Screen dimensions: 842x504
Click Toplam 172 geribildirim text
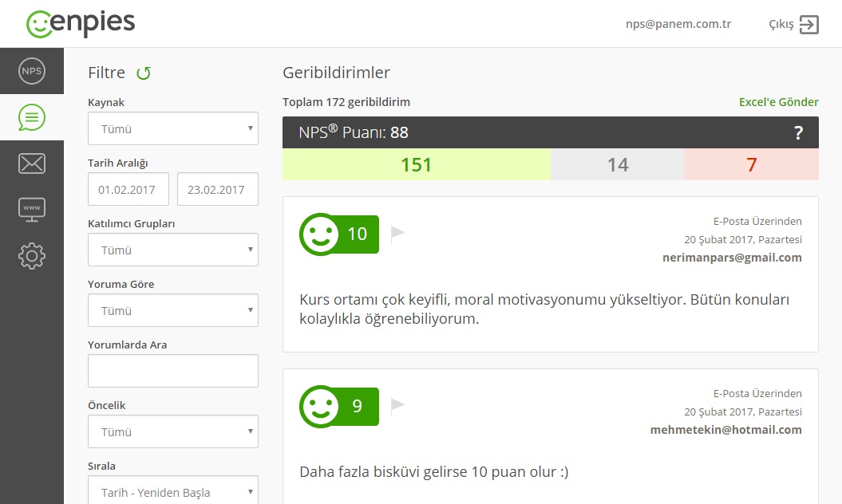346,102
